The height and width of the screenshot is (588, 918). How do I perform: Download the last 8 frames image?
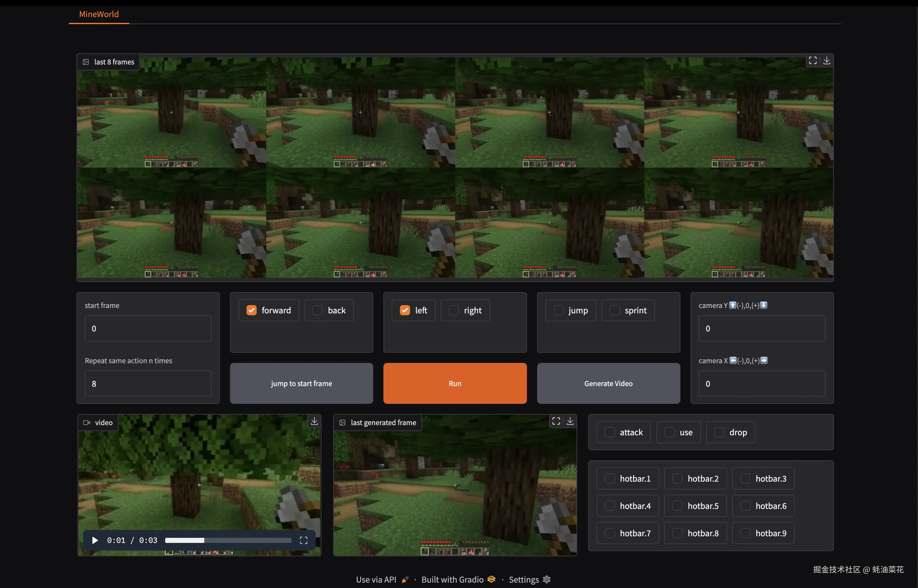[827, 60]
